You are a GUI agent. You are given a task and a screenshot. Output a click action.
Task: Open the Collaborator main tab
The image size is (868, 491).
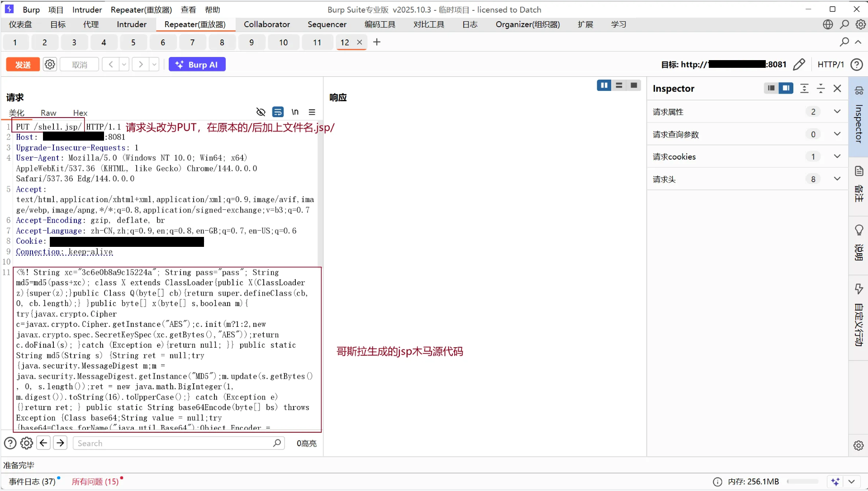point(267,24)
